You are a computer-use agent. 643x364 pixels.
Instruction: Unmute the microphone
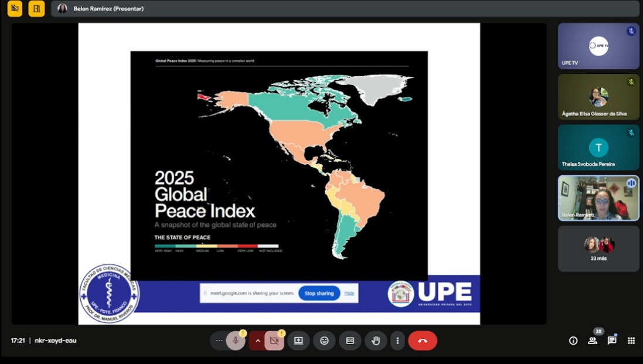(236, 340)
